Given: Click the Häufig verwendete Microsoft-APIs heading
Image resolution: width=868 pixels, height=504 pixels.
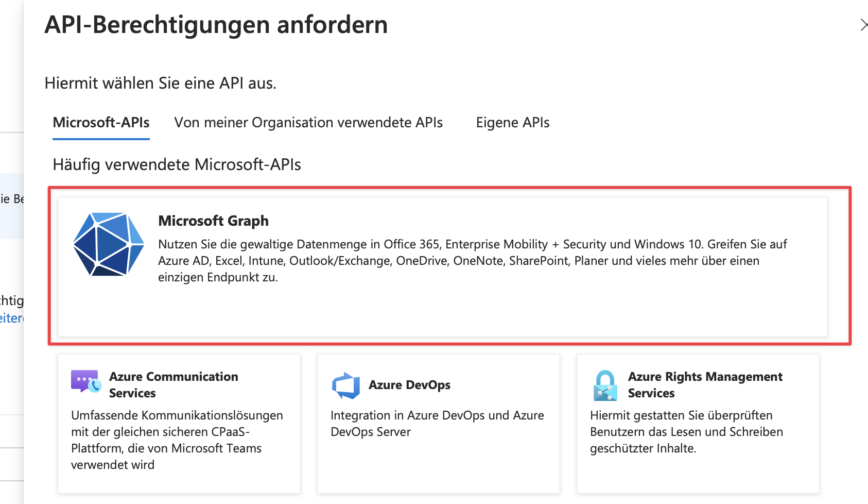Looking at the screenshot, I should pyautogui.click(x=177, y=165).
